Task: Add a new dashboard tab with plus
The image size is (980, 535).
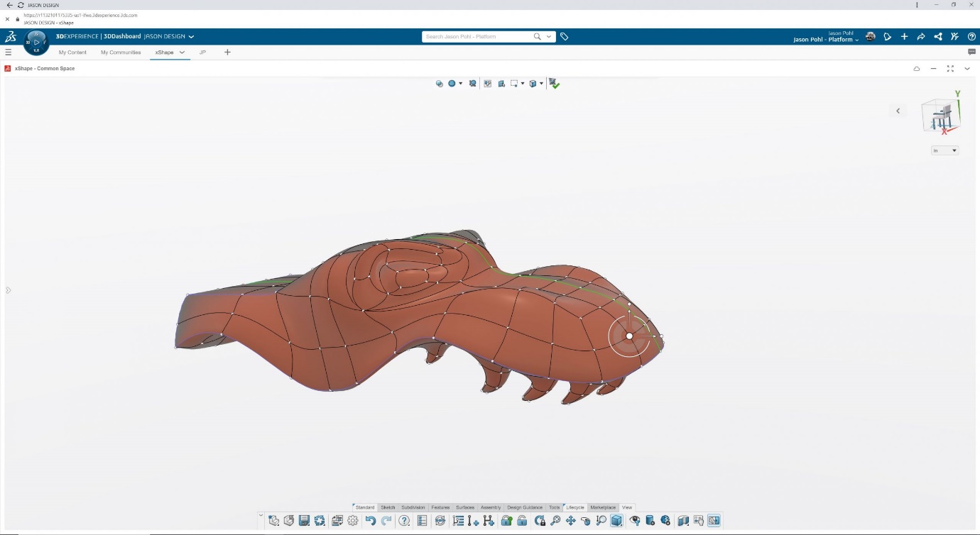Action: tap(227, 53)
